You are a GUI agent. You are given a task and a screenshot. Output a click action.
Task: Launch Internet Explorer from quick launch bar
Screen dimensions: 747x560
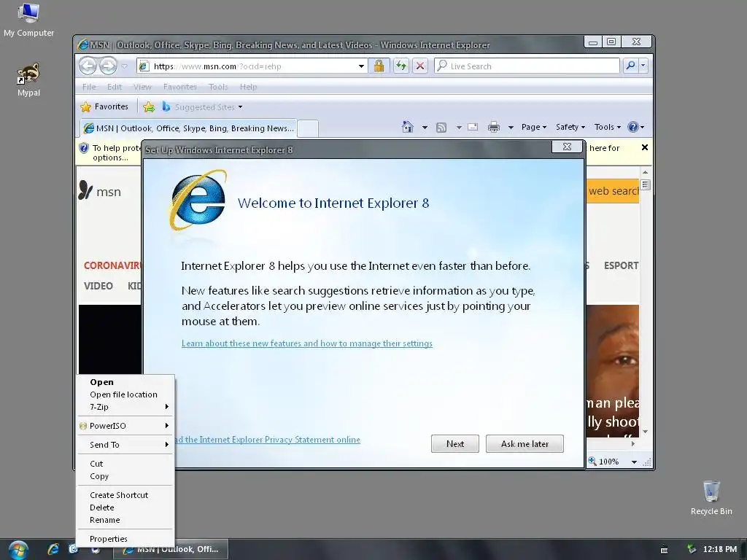coord(53,549)
